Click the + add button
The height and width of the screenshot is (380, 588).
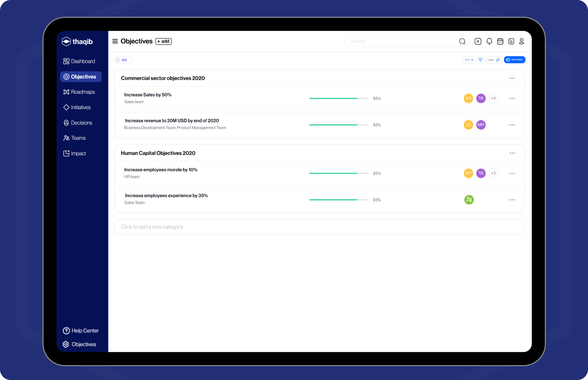click(163, 41)
